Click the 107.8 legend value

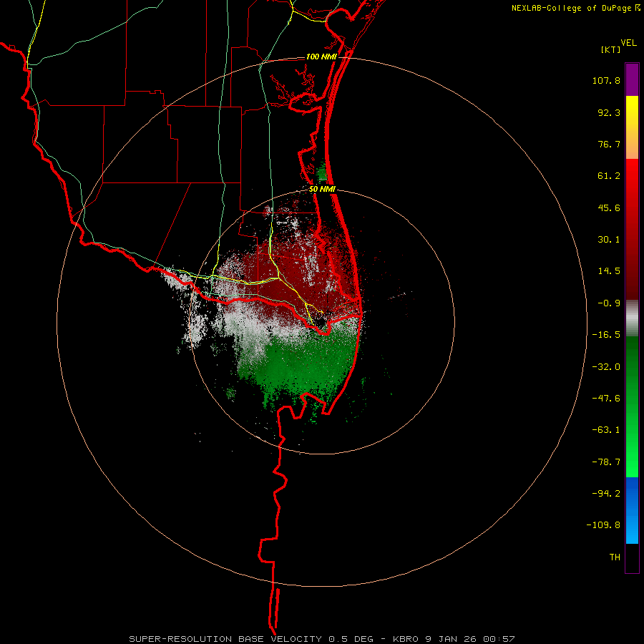pos(606,80)
